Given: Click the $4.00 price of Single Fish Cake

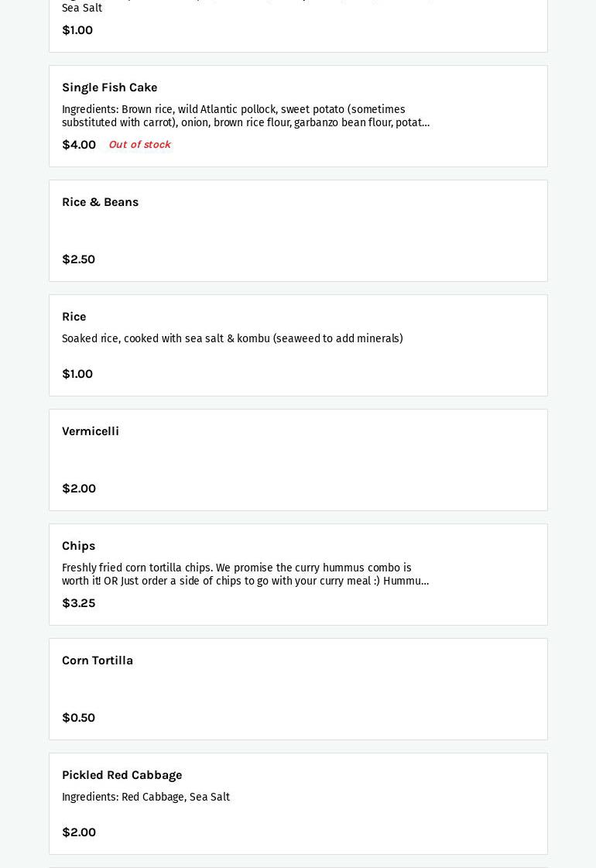Looking at the screenshot, I should coord(79,145).
